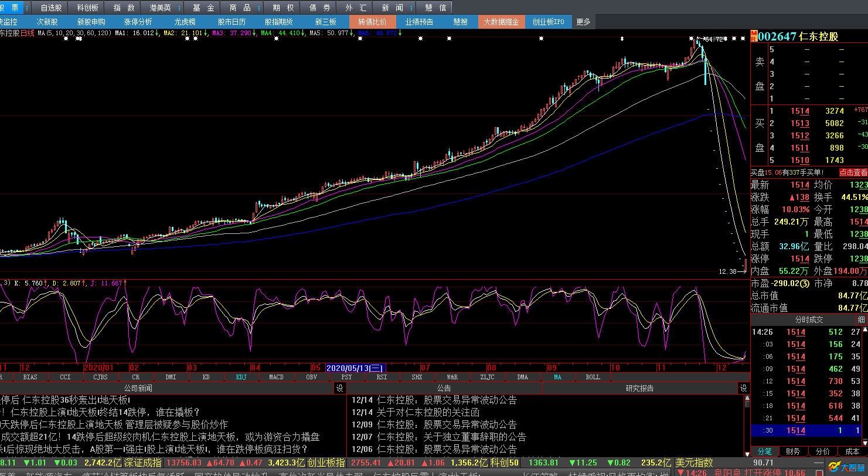Click the news panel scrollbar

tap(747, 425)
